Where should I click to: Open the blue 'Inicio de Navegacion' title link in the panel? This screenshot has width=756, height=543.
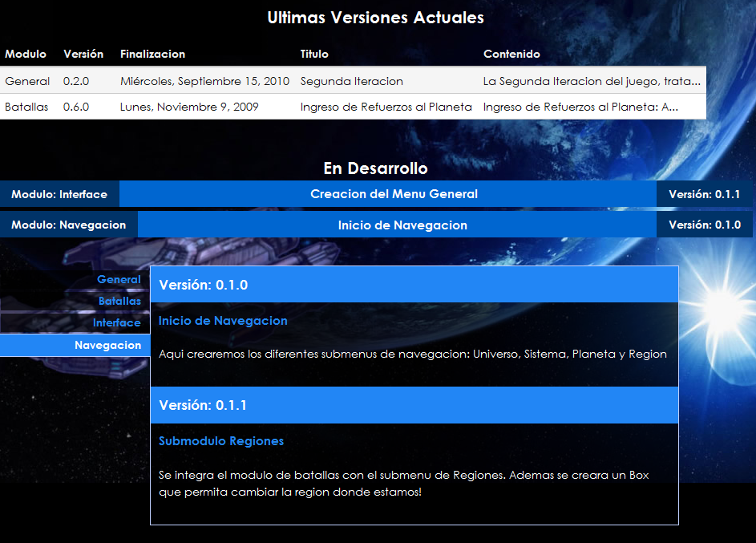click(223, 321)
